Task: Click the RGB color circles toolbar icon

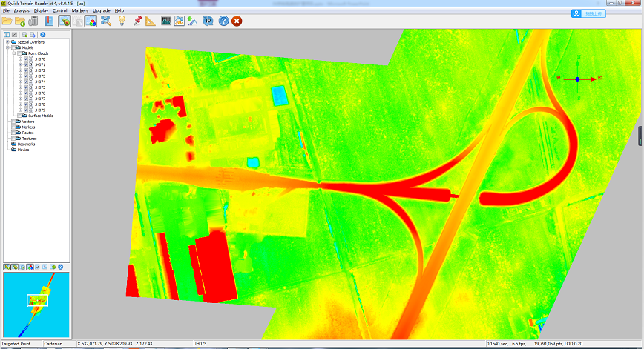Action: [90, 21]
